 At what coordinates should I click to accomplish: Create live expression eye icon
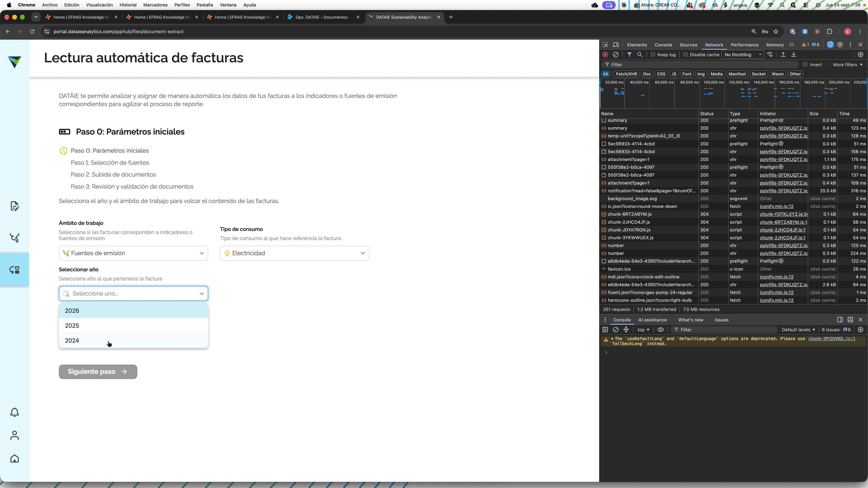click(x=660, y=330)
